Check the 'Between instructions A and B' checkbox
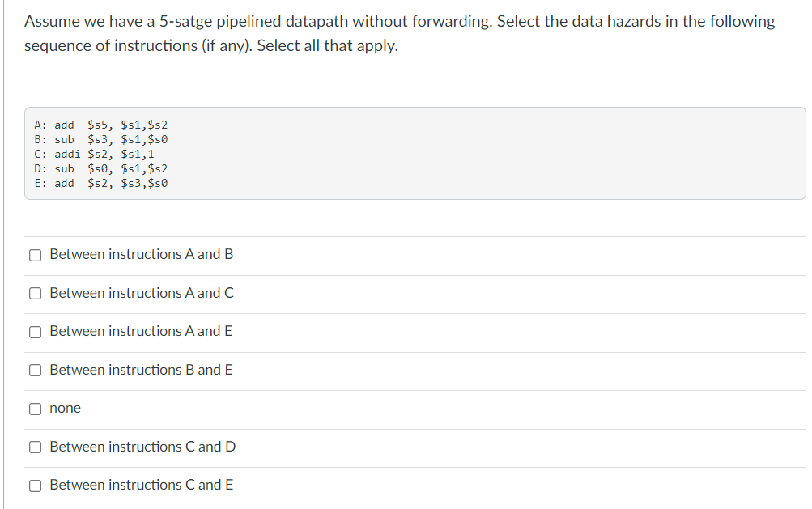Screen dimensions: 812x509 click(36, 254)
